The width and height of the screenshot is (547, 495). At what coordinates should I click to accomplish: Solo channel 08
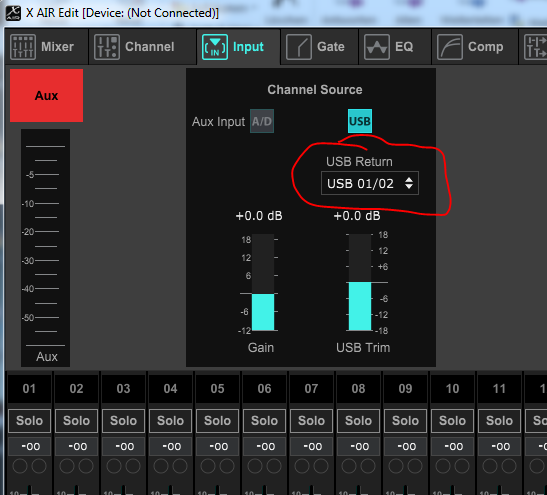[x=358, y=421]
